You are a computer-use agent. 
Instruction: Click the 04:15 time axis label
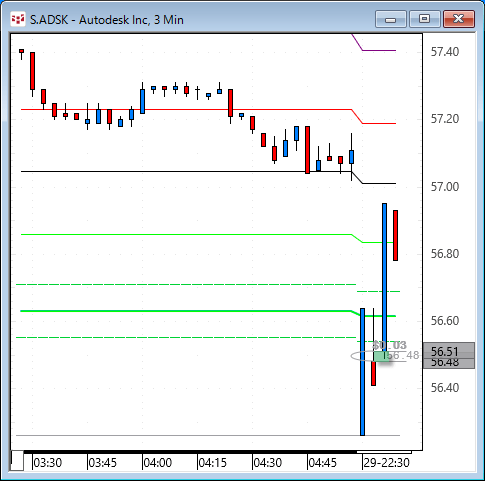(213, 463)
